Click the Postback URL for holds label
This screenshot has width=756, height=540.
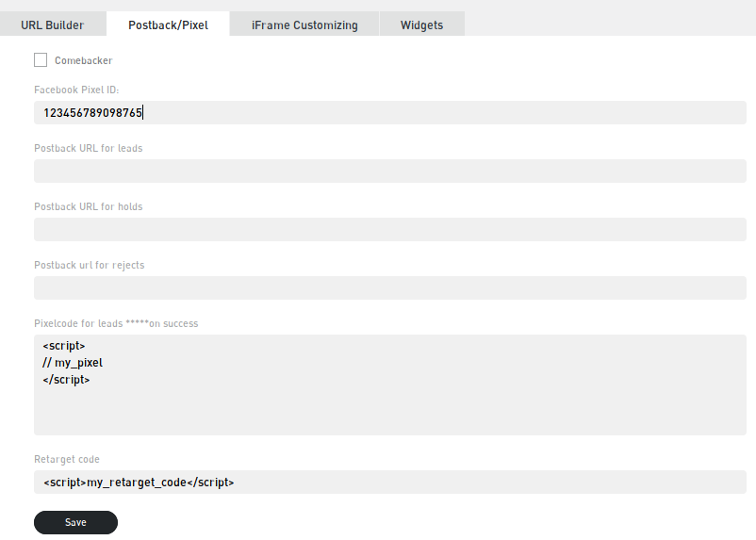tap(89, 206)
